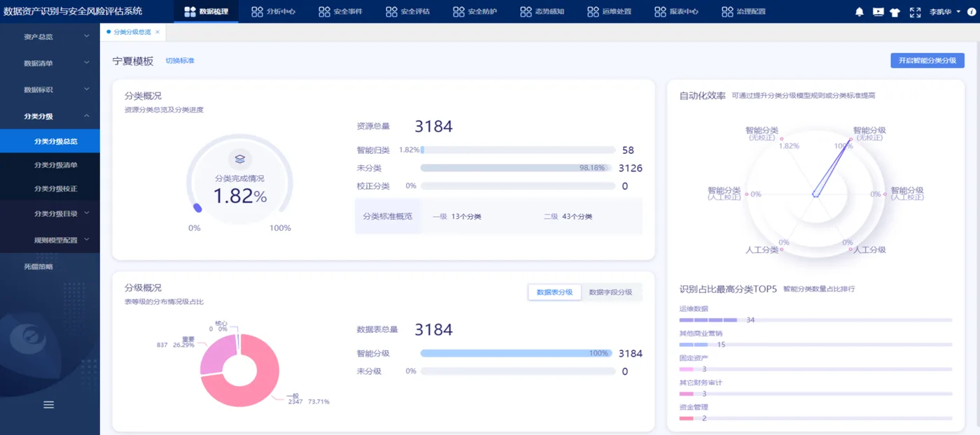Image resolution: width=980 pixels, height=435 pixels.
Task: Click the 43个分类 second-level text
Action: pyautogui.click(x=577, y=217)
